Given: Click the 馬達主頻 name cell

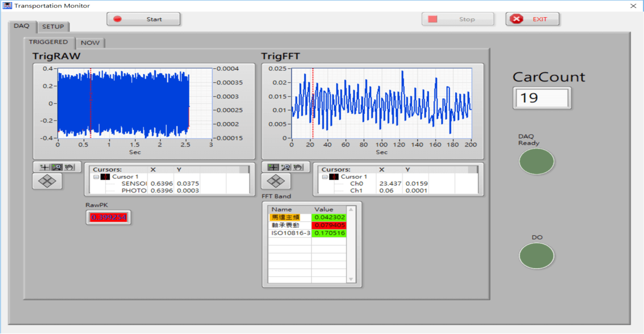Looking at the screenshot, I should click(x=290, y=217).
